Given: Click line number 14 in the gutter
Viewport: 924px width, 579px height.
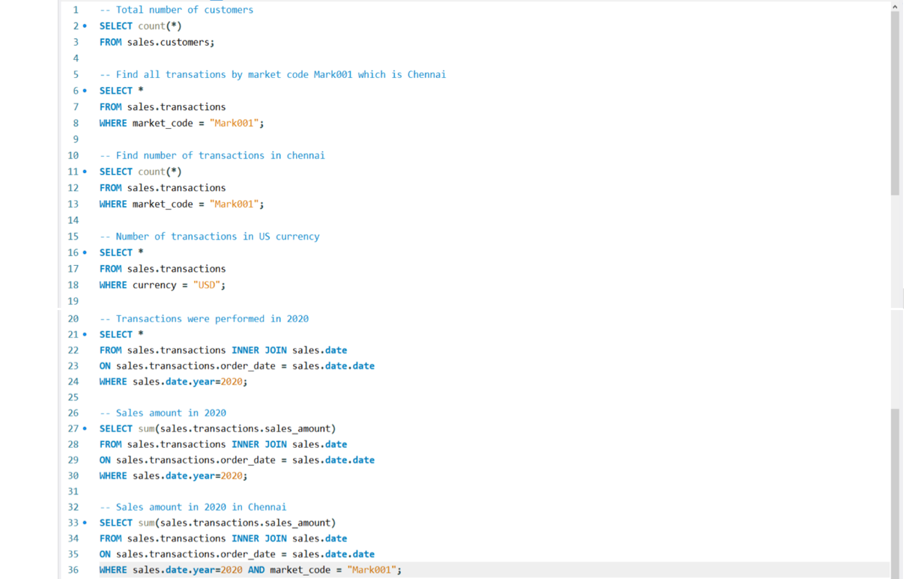Looking at the screenshot, I should [73, 220].
